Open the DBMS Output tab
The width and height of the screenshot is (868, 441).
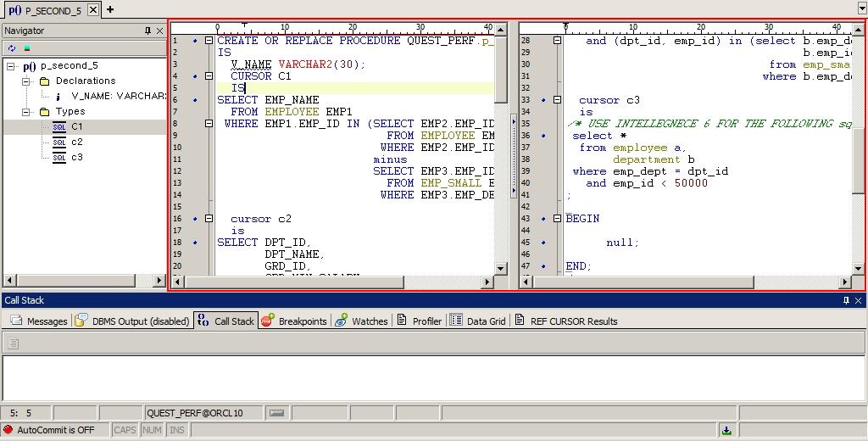coord(131,321)
